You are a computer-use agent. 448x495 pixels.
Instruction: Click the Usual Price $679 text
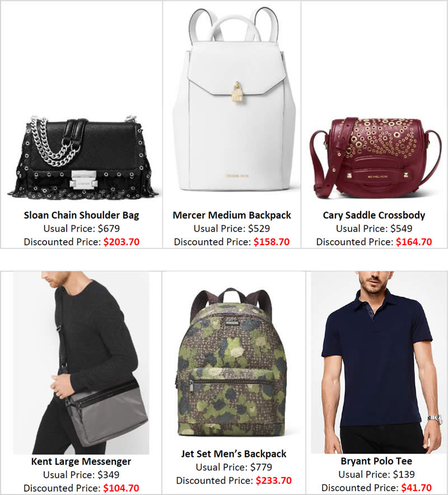[81, 228]
